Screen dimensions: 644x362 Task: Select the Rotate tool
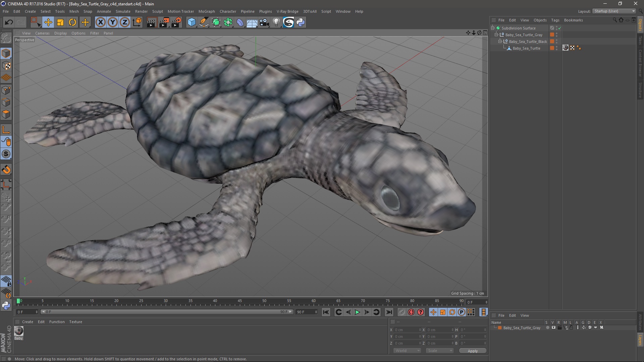(x=72, y=22)
